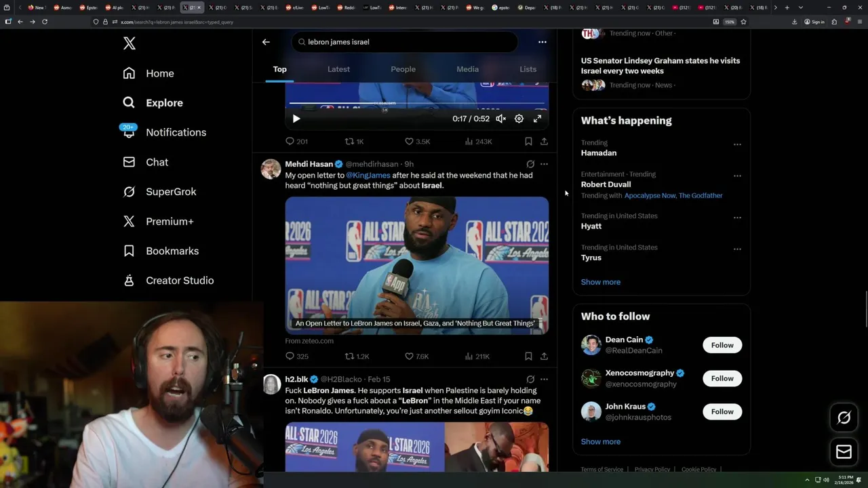
Task: Click the @KingJames mention link
Action: (368, 176)
